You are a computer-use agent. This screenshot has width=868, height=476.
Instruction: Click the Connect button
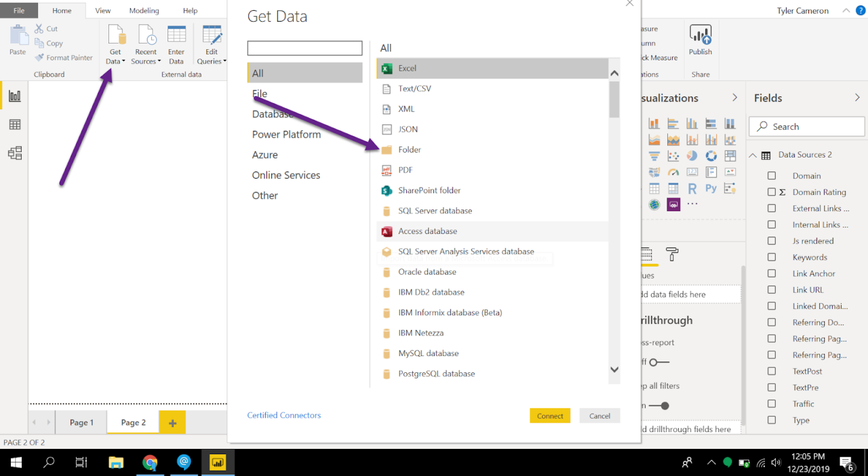pyautogui.click(x=550, y=416)
